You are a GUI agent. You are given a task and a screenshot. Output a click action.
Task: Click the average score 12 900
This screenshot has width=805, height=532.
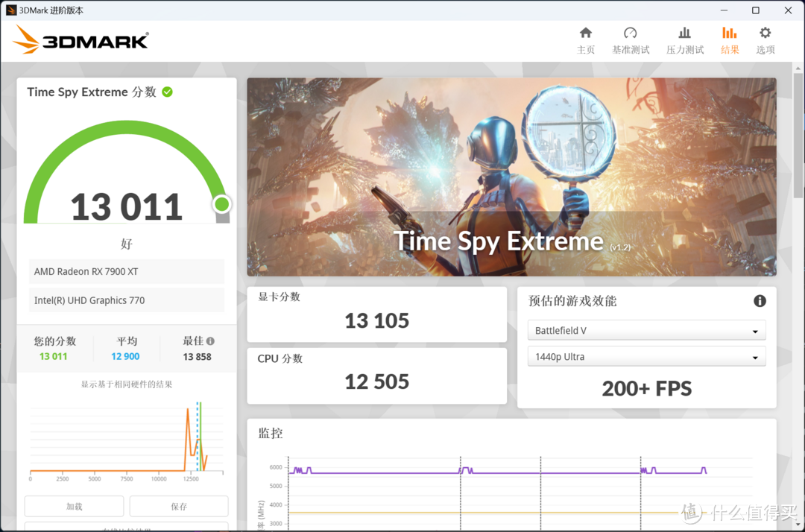[x=125, y=357]
